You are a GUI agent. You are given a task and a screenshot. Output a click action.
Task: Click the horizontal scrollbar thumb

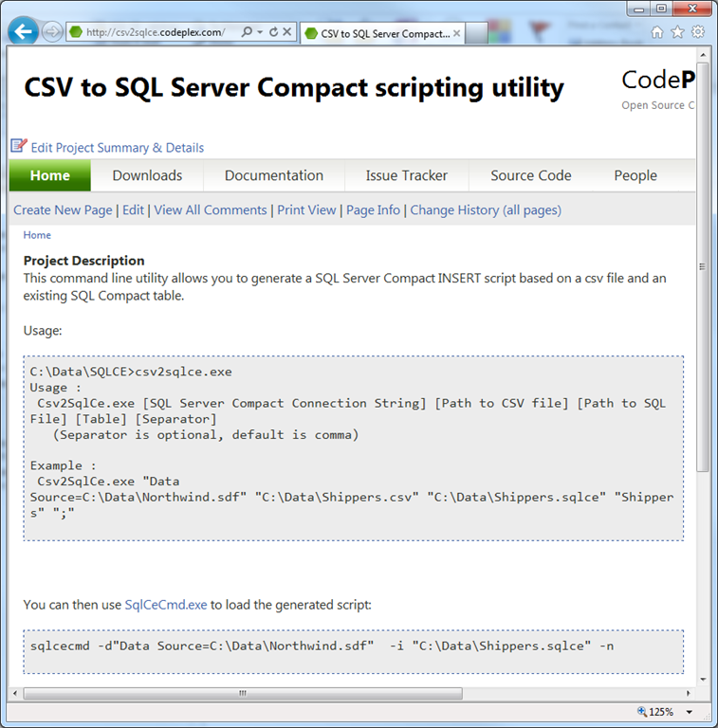243,693
